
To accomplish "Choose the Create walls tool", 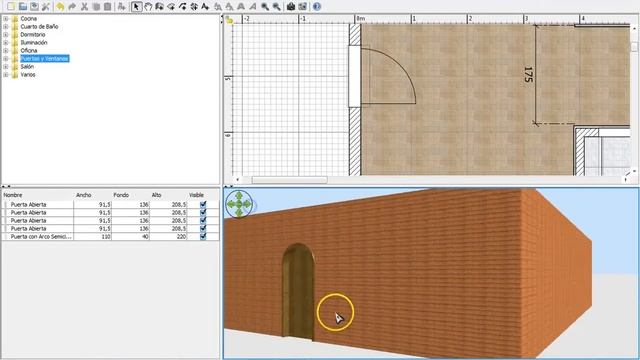I will [160, 7].
